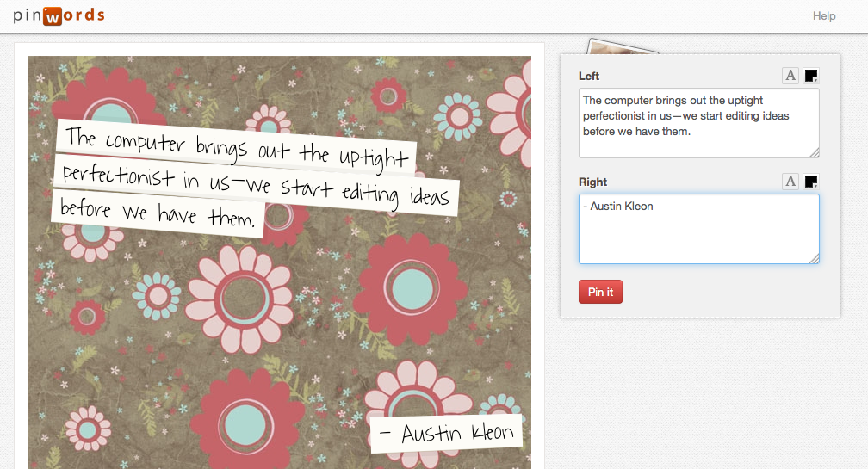
Task: Grab the Right text area resize handle
Action: click(814, 258)
